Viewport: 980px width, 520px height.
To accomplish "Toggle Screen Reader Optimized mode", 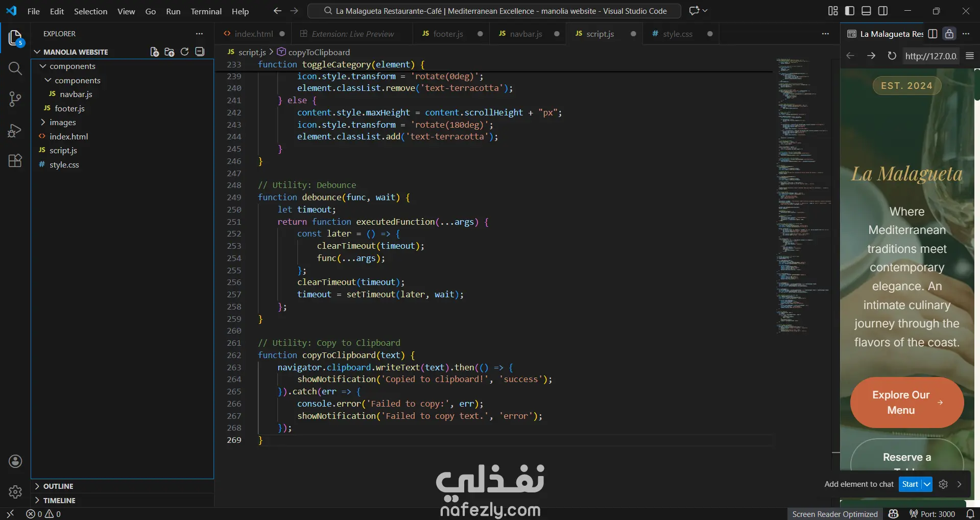I will pos(834,514).
